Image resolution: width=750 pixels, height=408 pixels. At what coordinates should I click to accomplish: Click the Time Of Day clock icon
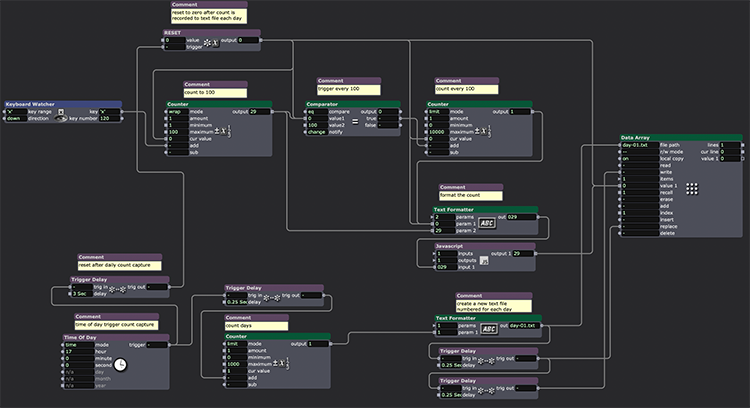[x=120, y=366]
